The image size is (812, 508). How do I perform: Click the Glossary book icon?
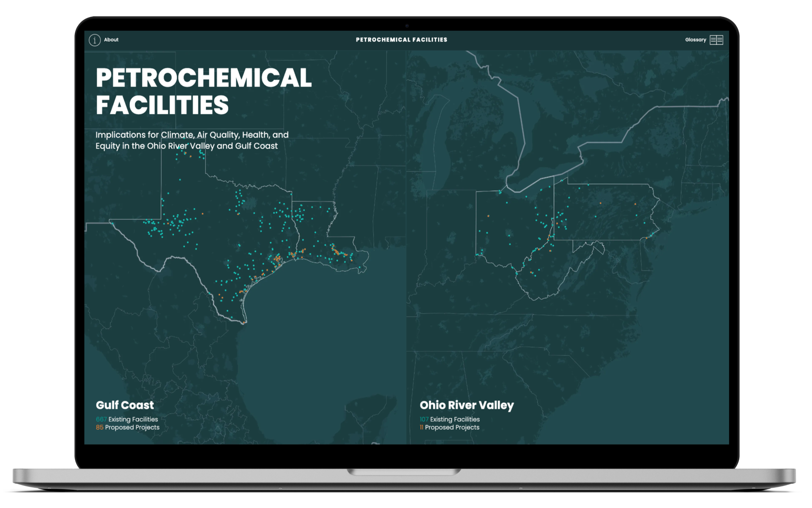716,40
